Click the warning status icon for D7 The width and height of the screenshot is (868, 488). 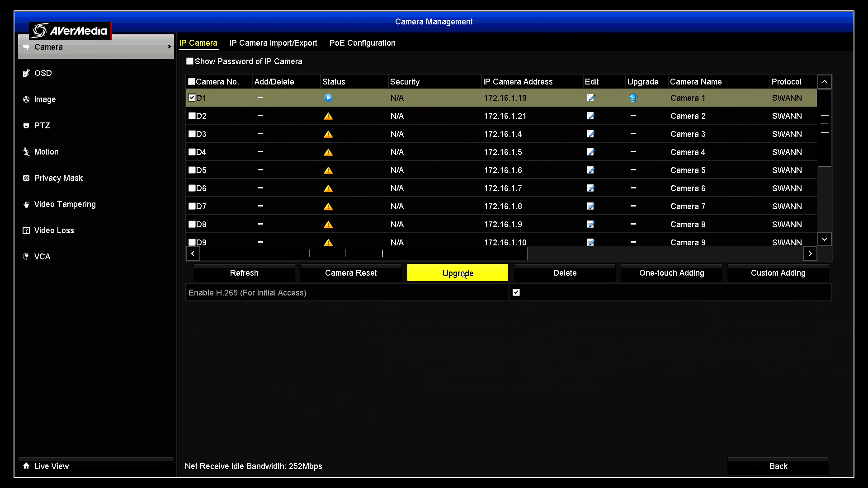(x=328, y=206)
